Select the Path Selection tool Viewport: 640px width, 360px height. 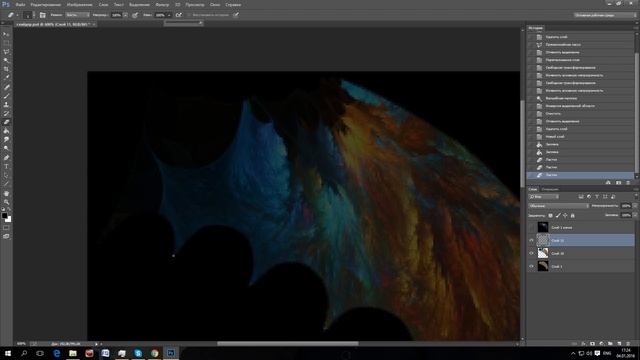(6, 176)
